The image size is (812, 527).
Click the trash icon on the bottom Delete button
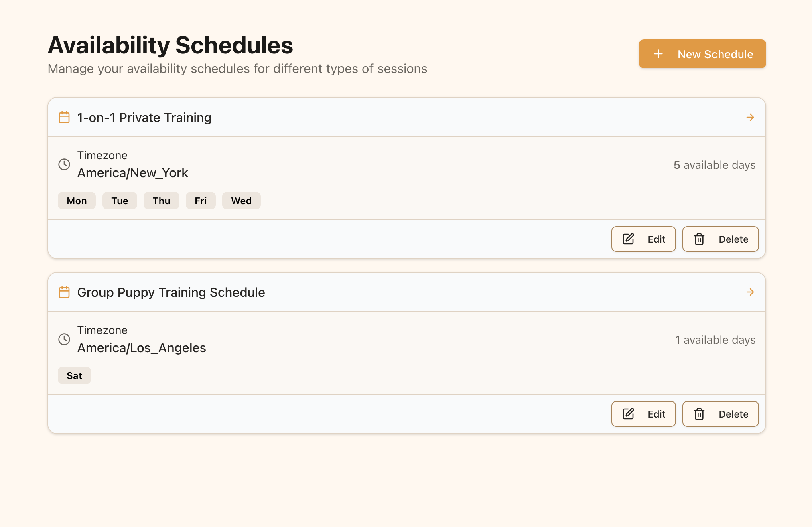699,413
